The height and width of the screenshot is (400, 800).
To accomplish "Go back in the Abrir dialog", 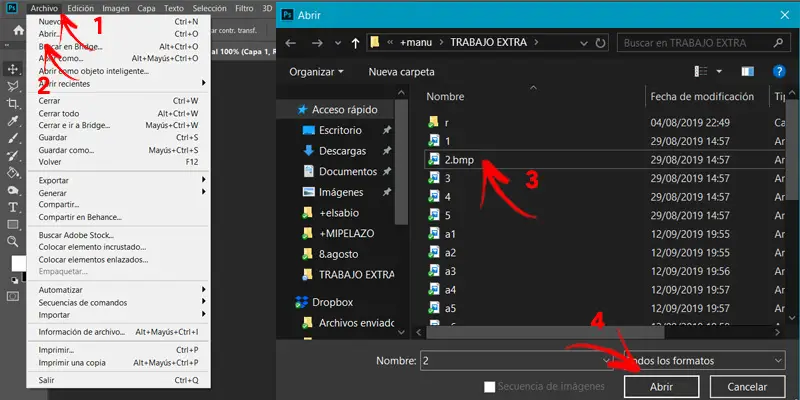I will tap(291, 43).
